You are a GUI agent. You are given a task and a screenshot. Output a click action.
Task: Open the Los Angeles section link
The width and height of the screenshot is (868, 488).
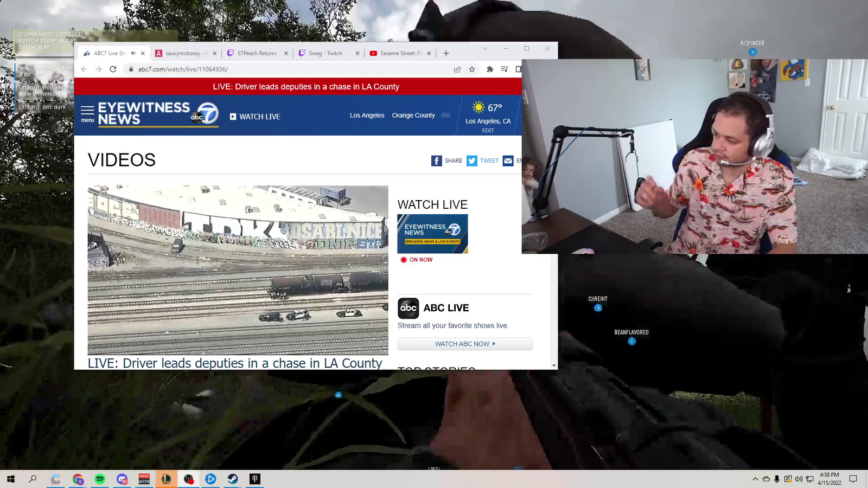pyautogui.click(x=367, y=115)
